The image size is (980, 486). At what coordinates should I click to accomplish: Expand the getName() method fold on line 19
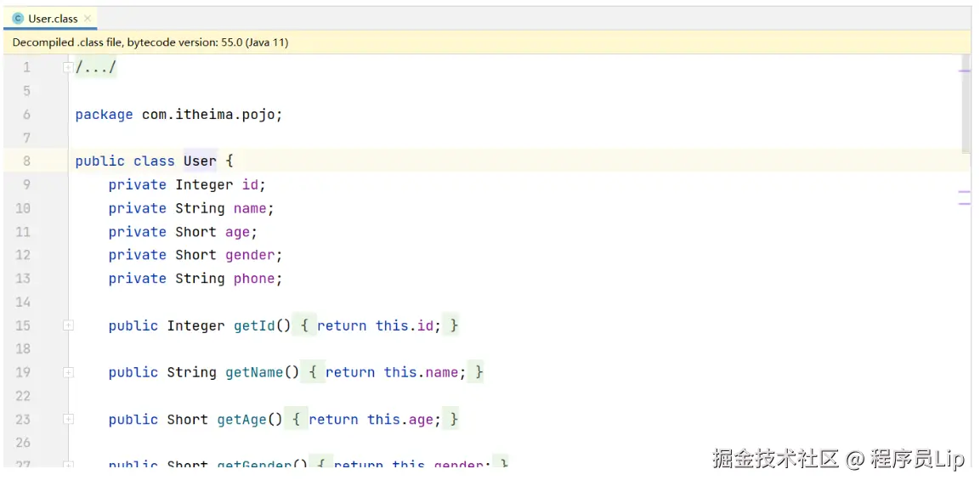tap(68, 372)
